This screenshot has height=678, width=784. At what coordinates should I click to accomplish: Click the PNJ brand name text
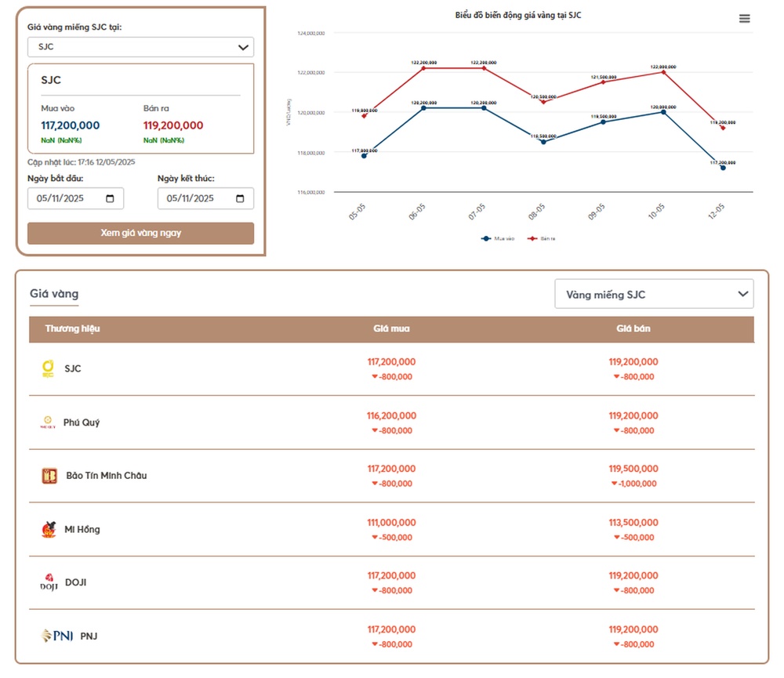(89, 636)
